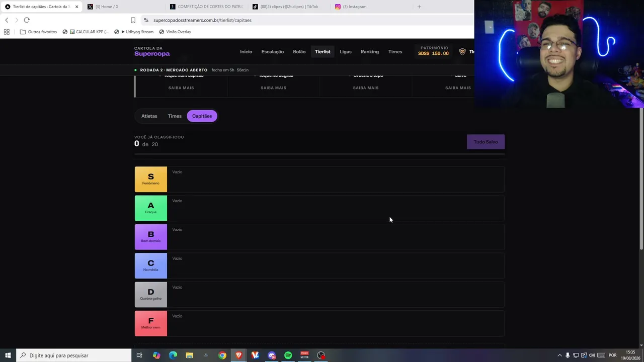
Task: Open Times in the top navigation
Action: pyautogui.click(x=395, y=52)
